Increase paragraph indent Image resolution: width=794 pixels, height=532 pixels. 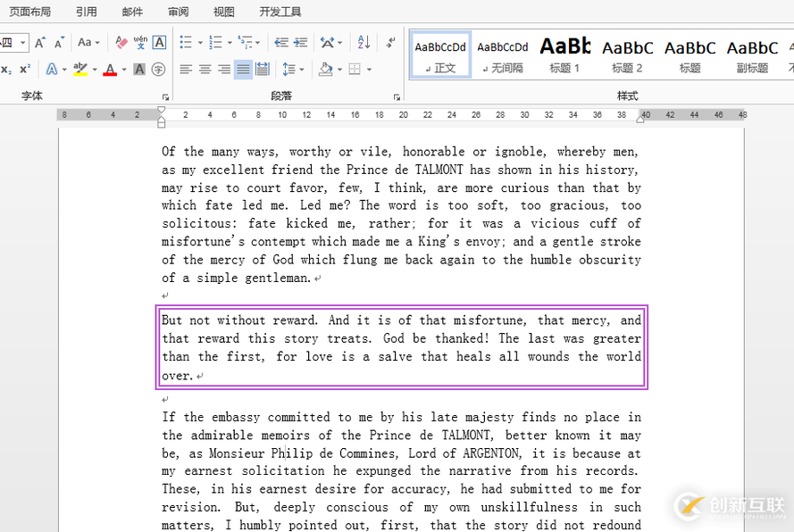pos(301,43)
